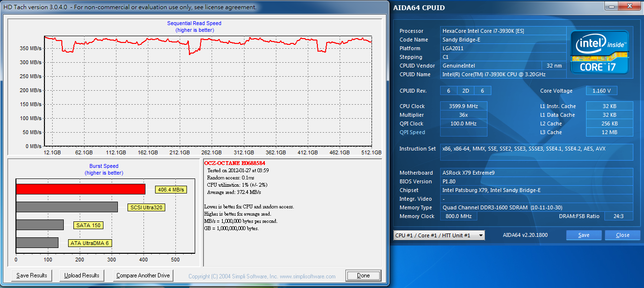Click the Sequential Read Speed chart title
Image resolution: width=644 pixels, height=288 pixels.
click(194, 23)
